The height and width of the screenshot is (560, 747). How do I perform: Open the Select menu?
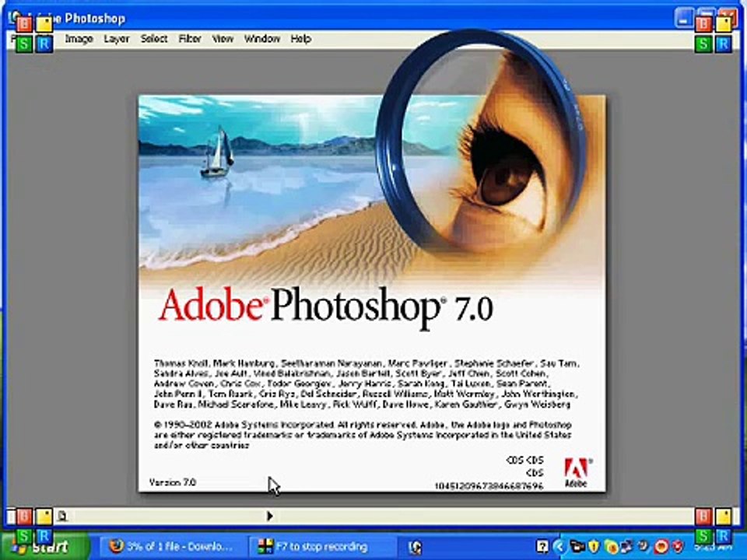pos(153,39)
